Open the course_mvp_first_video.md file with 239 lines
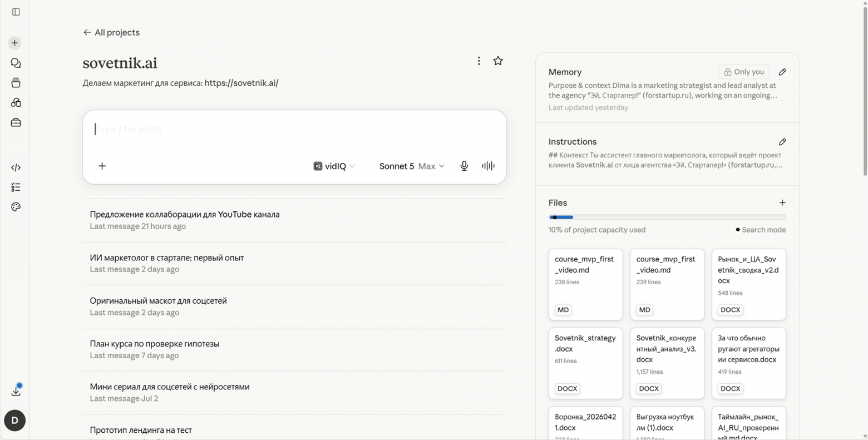Image resolution: width=868 pixels, height=440 pixels. [667, 284]
